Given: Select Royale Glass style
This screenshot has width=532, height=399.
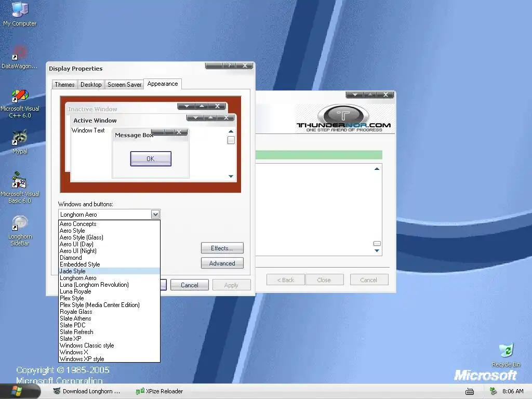Looking at the screenshot, I should [109, 312].
